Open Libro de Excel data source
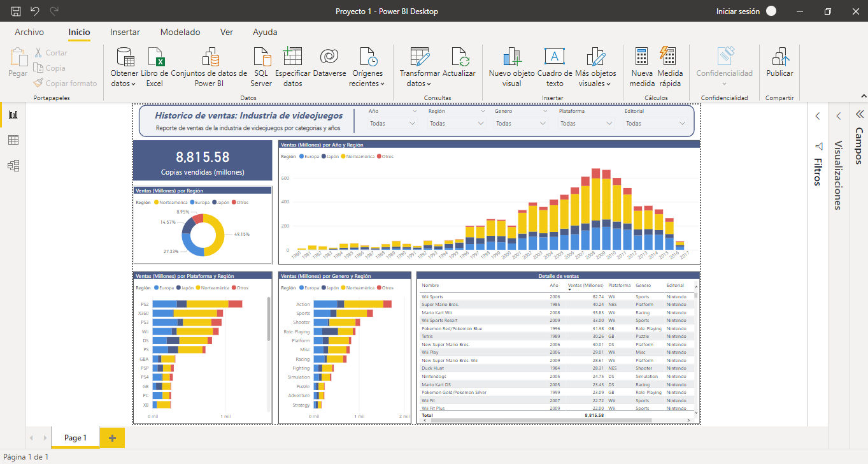Image resolution: width=868 pixels, height=464 pixels. coord(154,57)
